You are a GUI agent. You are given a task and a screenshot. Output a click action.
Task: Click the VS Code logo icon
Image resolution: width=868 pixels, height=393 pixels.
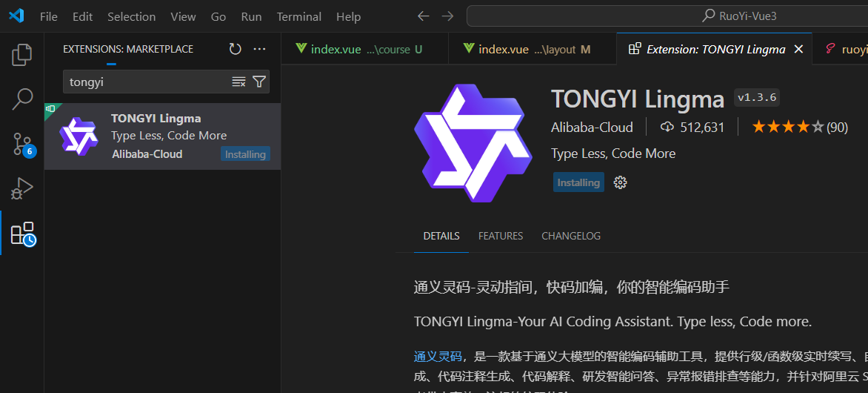(16, 16)
